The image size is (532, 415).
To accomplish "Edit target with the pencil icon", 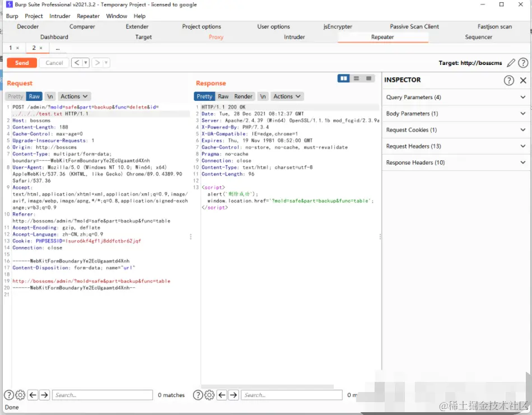I will (x=511, y=63).
